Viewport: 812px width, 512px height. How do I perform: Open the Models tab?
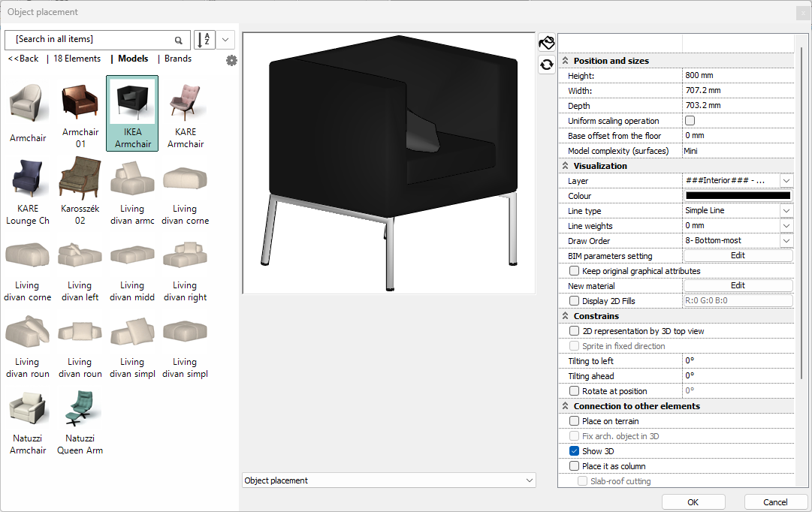(x=133, y=59)
